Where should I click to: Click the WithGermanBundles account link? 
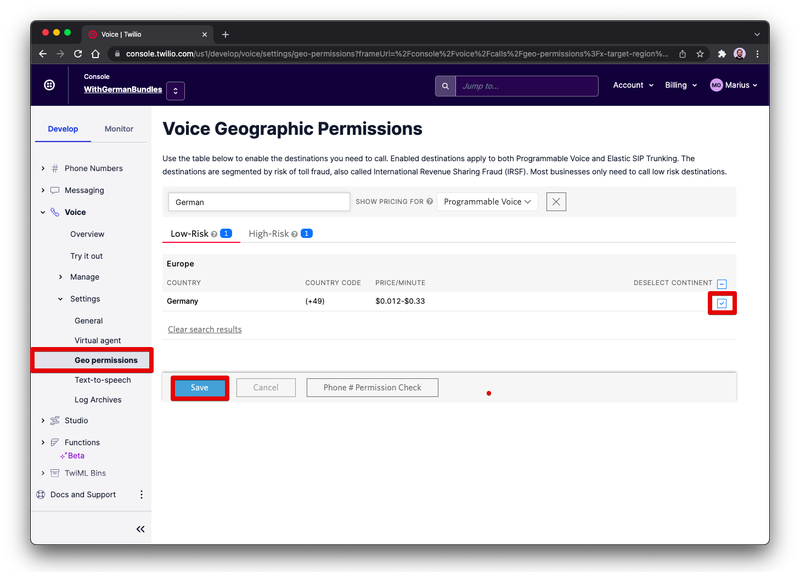click(123, 90)
